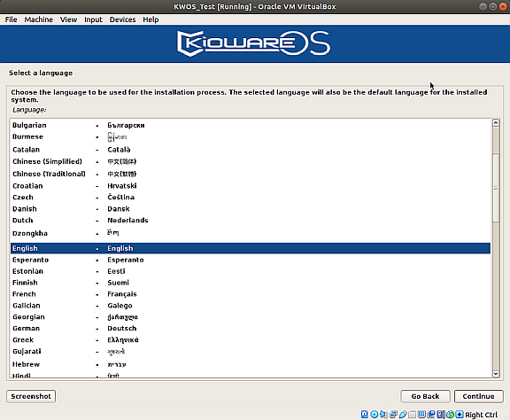Select Gujarati in the language list
Screen dimensions: 510x420
(x=250, y=352)
